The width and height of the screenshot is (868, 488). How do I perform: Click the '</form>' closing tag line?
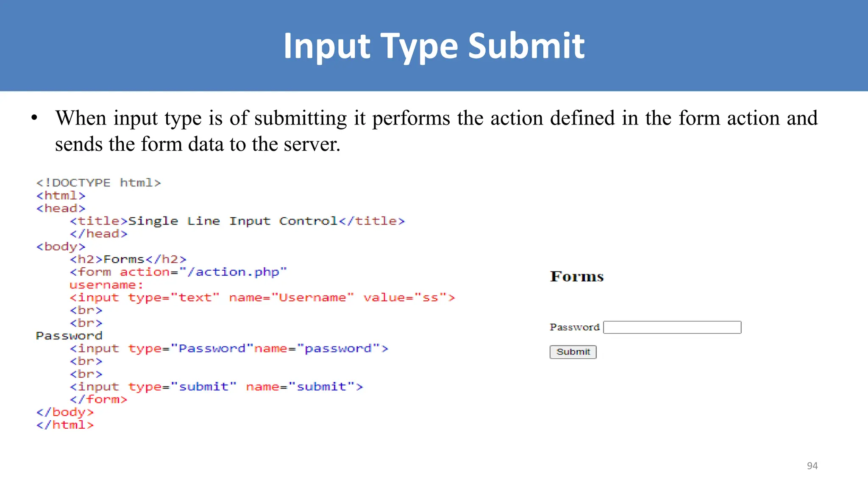coord(98,399)
